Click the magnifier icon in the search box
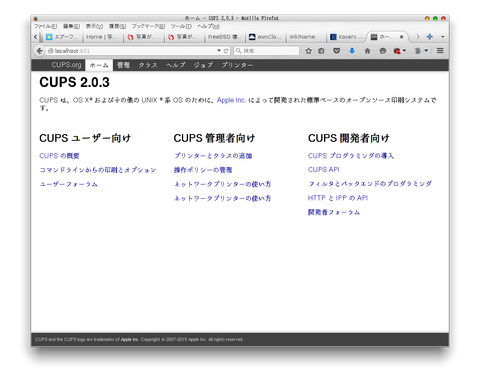Viewport: 480px width, 382px height. [x=239, y=51]
